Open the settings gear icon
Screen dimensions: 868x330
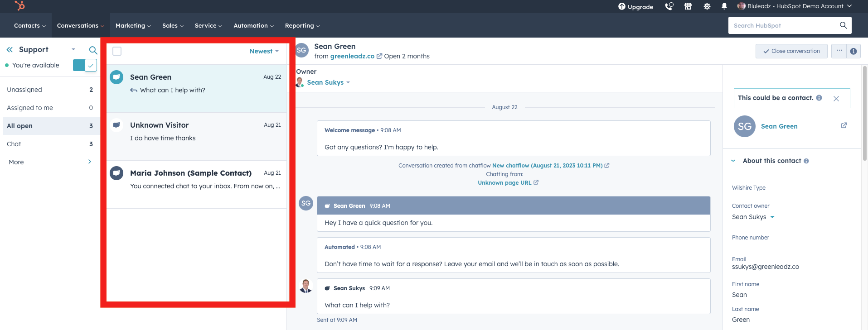pos(707,6)
